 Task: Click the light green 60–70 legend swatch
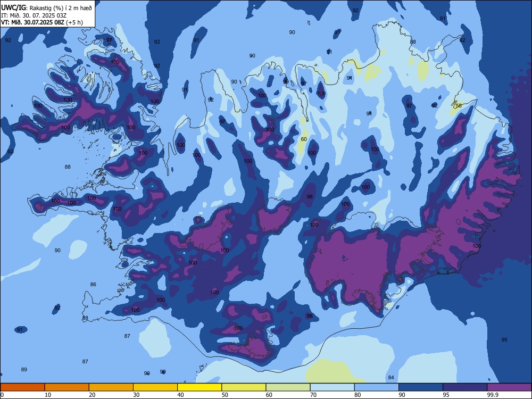(288, 387)
